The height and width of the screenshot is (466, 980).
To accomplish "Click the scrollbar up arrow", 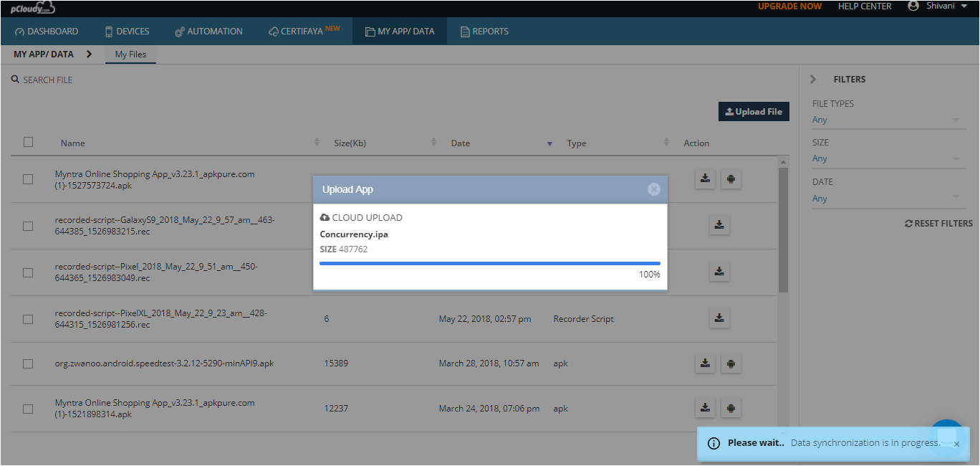I will tap(783, 162).
